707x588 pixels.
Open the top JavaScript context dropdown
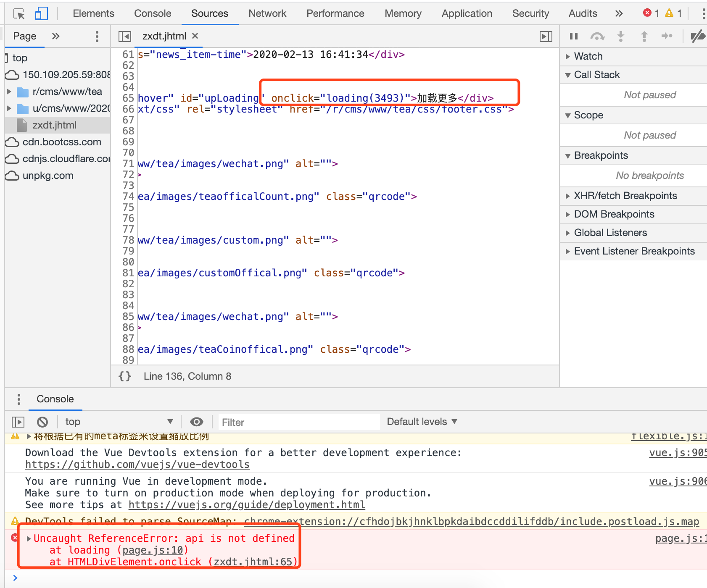click(119, 422)
